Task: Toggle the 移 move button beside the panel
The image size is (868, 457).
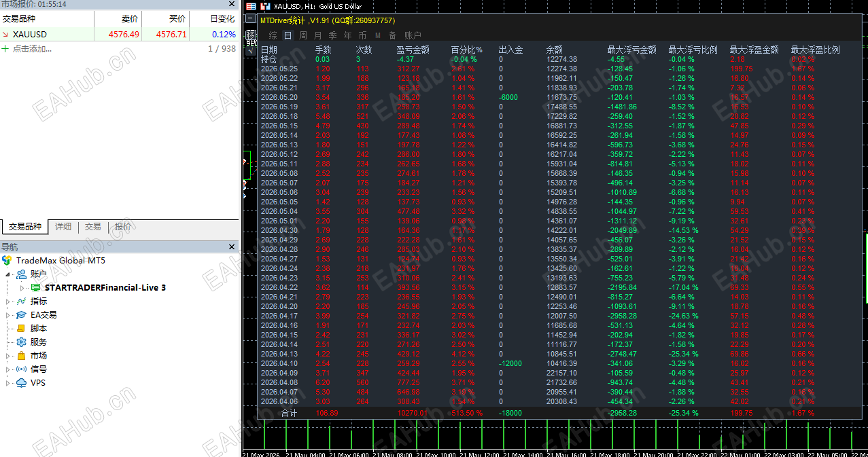Action: click(251, 35)
